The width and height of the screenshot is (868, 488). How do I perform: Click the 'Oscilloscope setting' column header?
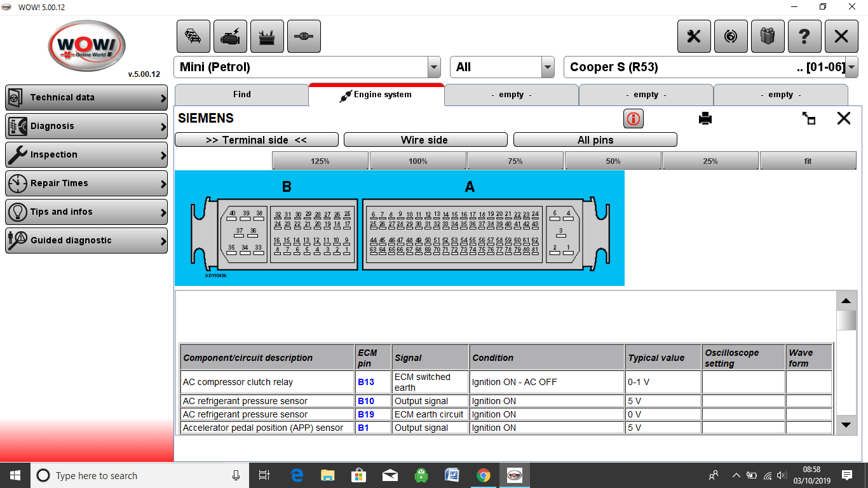coord(743,358)
